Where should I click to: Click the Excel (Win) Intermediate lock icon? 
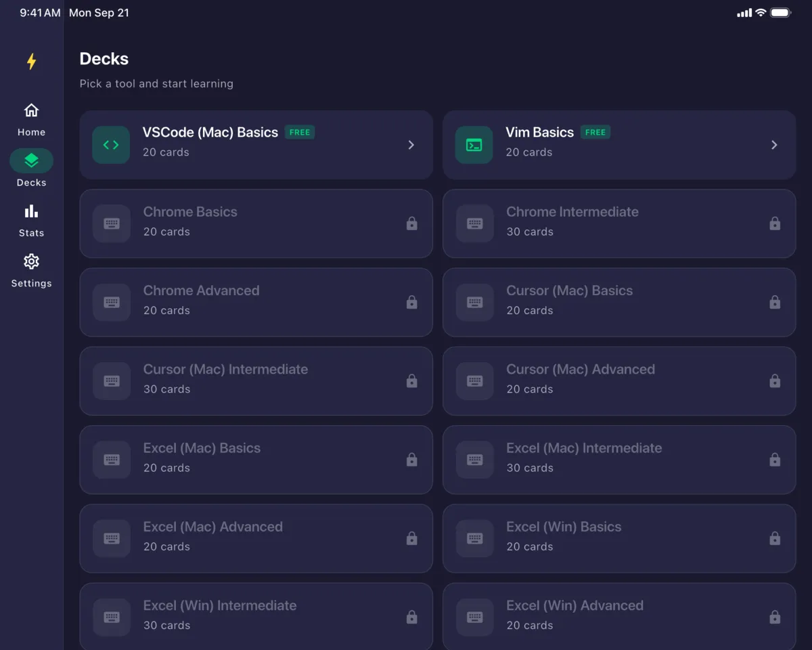tap(411, 617)
